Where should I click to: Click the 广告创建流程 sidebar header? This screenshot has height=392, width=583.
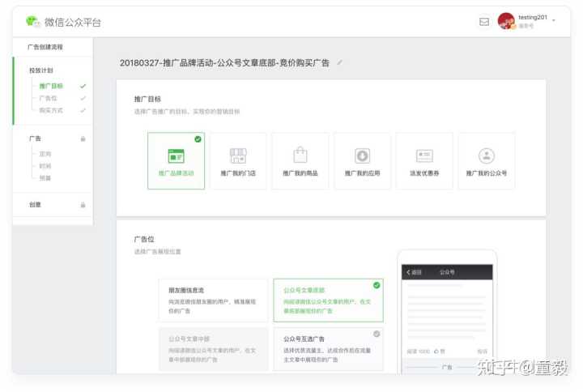pyautogui.click(x=45, y=47)
